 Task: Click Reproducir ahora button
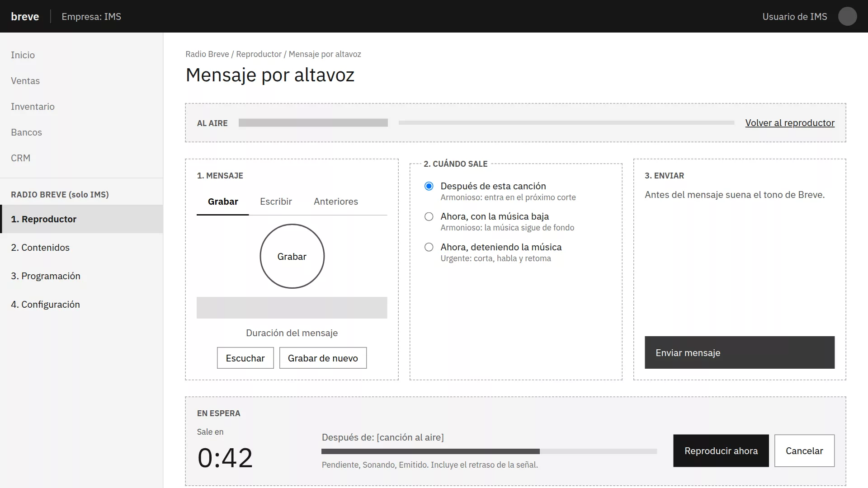721,451
